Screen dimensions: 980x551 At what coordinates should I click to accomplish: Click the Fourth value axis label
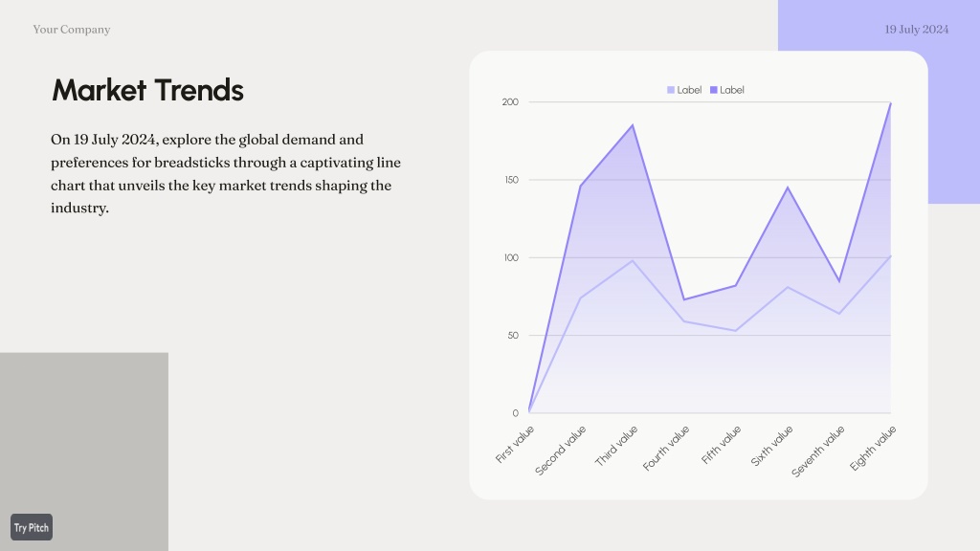point(666,448)
